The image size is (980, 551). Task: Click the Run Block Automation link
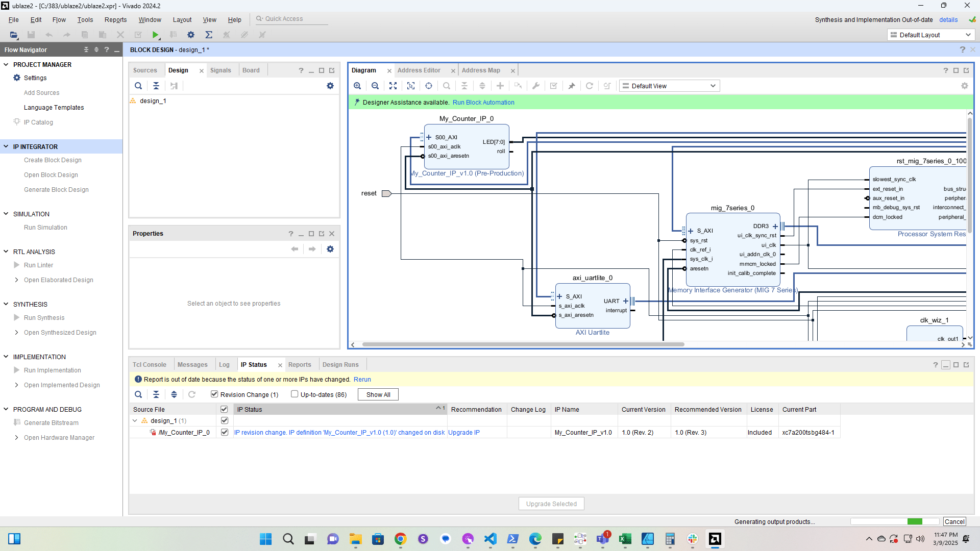[483, 103]
